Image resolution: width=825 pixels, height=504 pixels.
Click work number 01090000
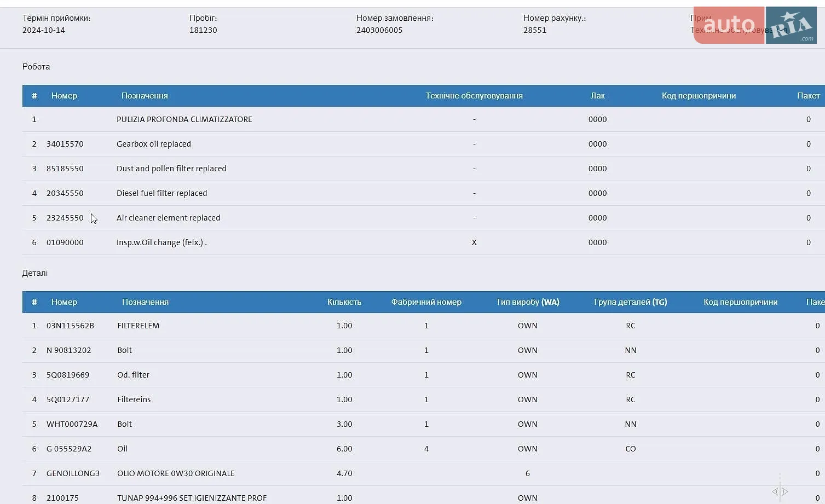tap(65, 242)
